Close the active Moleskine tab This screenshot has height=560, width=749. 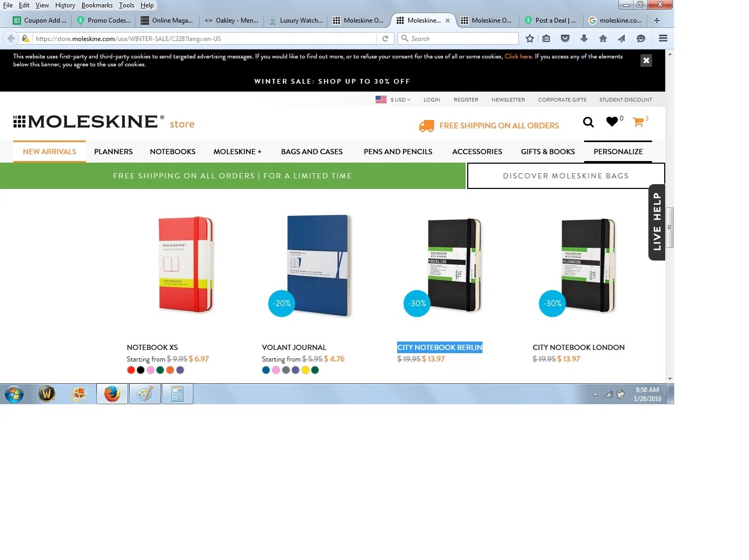click(448, 21)
